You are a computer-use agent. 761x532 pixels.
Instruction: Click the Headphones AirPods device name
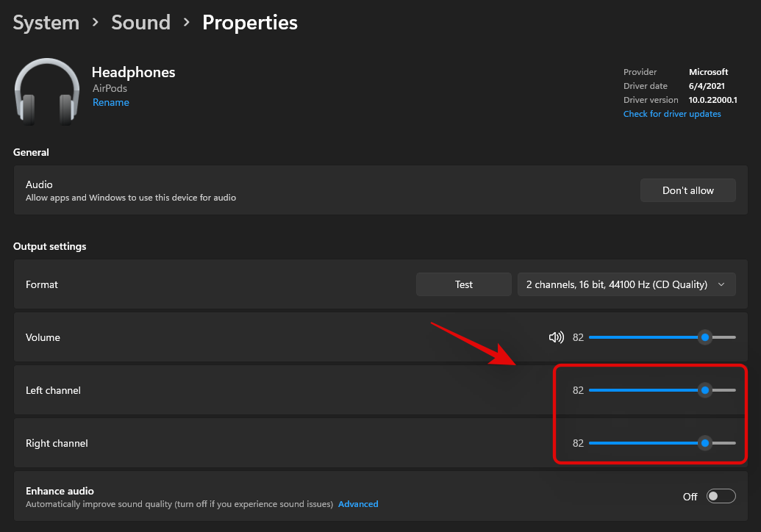click(133, 72)
